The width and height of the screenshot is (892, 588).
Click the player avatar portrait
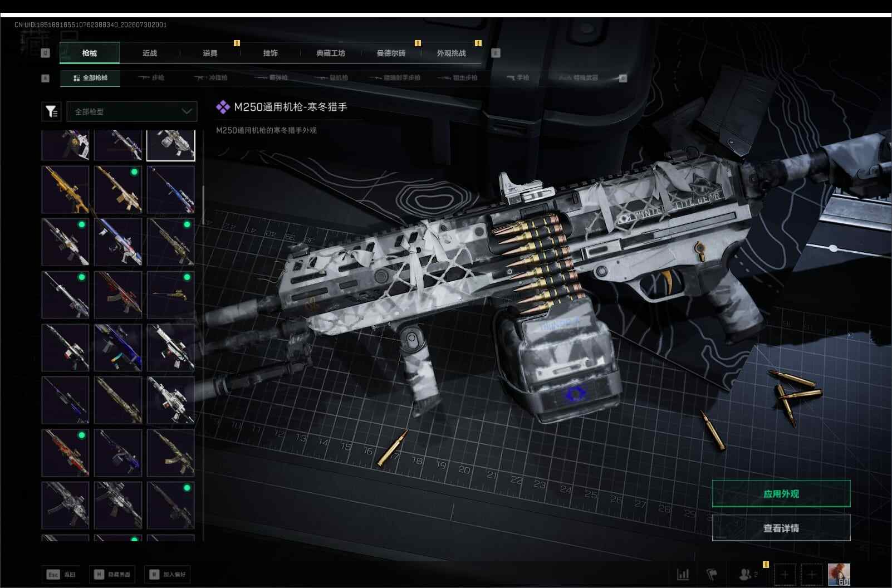click(x=839, y=574)
